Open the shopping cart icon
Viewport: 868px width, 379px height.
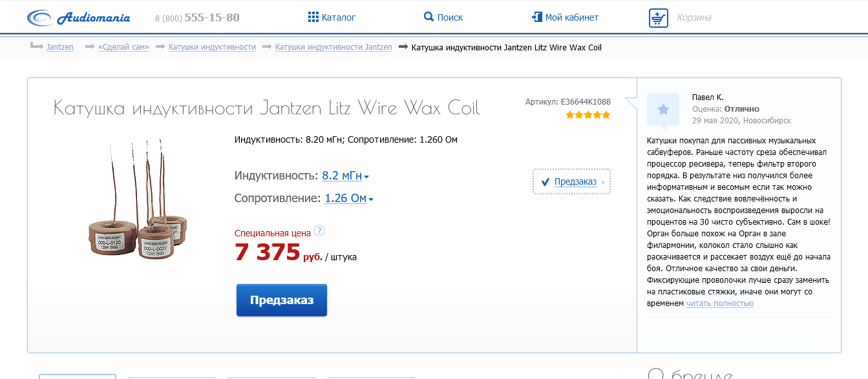pyautogui.click(x=658, y=17)
